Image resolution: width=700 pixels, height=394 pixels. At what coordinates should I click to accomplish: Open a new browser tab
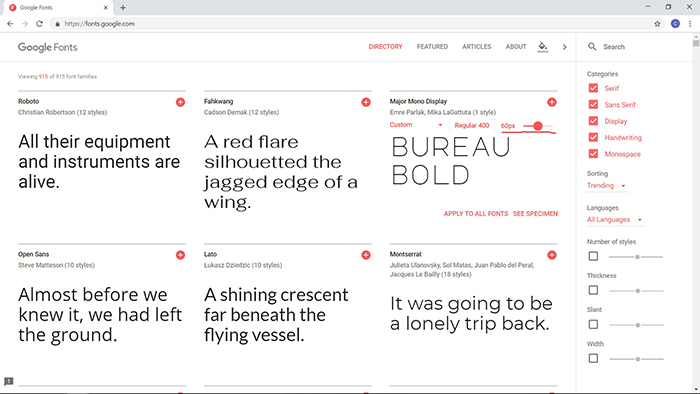(123, 8)
